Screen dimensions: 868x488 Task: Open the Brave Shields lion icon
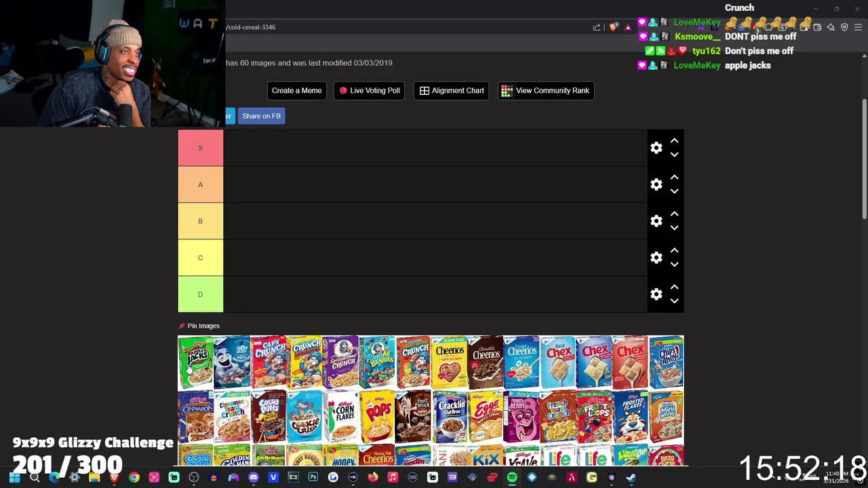pos(614,27)
